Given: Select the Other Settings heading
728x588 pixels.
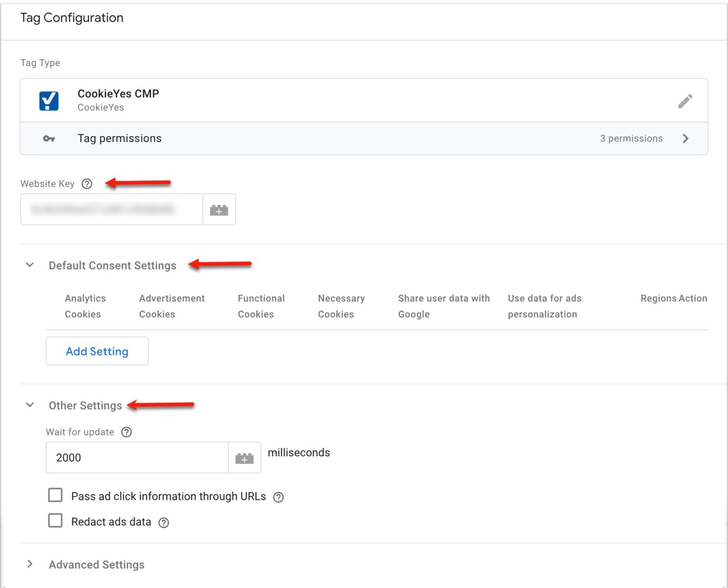Looking at the screenshot, I should pos(85,405).
